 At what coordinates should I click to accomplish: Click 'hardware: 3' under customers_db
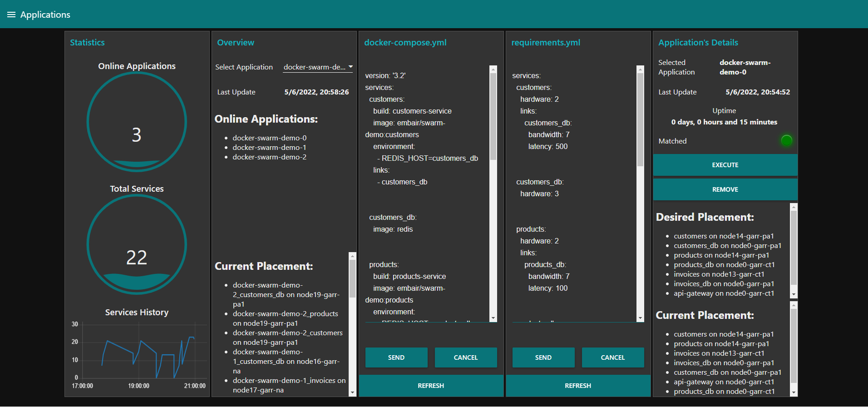(x=539, y=194)
